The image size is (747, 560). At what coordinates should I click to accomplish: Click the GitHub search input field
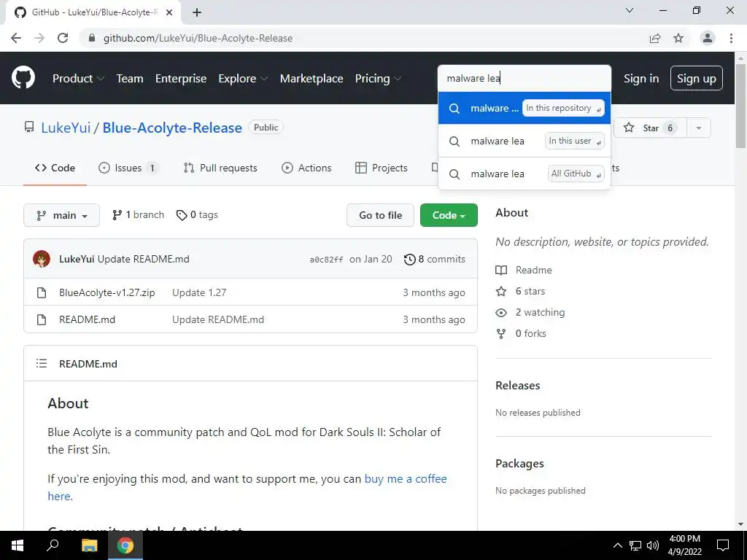click(524, 78)
